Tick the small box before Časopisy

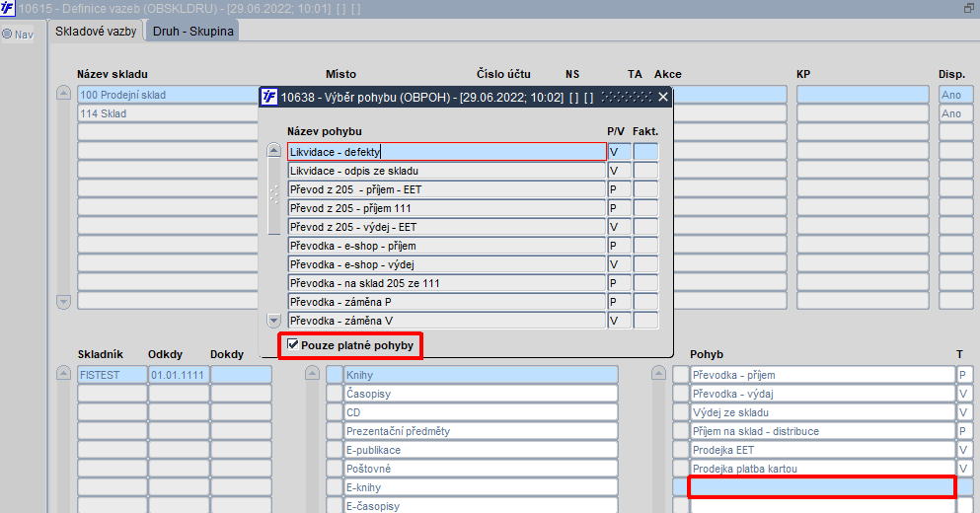point(335,394)
